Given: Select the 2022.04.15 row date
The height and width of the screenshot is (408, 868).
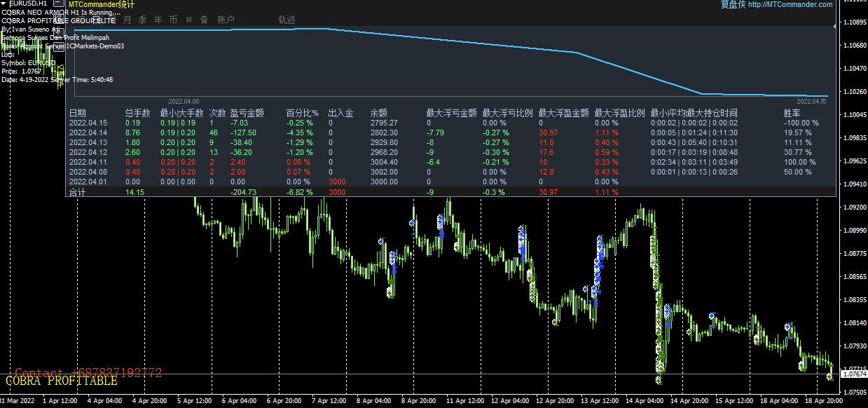Looking at the screenshot, I should tap(88, 123).
